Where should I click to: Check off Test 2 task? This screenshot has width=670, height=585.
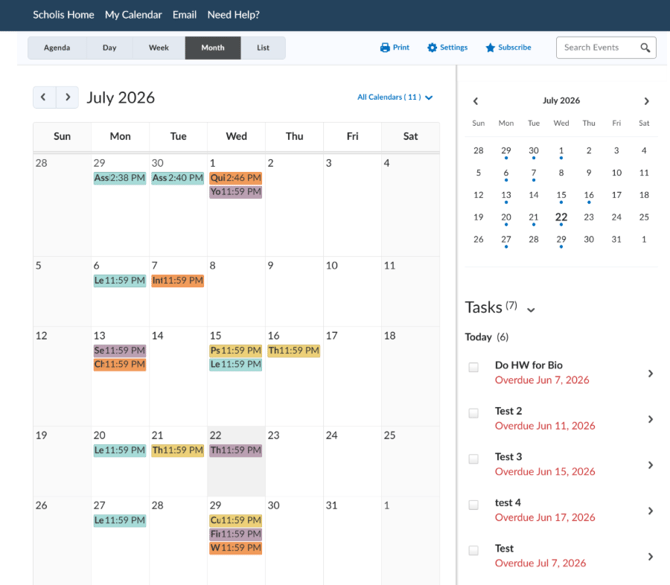pos(473,413)
